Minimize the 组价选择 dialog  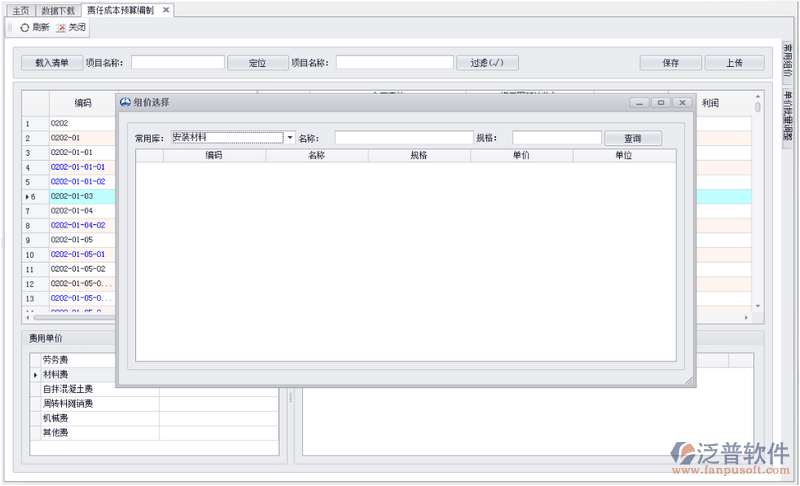pos(639,103)
